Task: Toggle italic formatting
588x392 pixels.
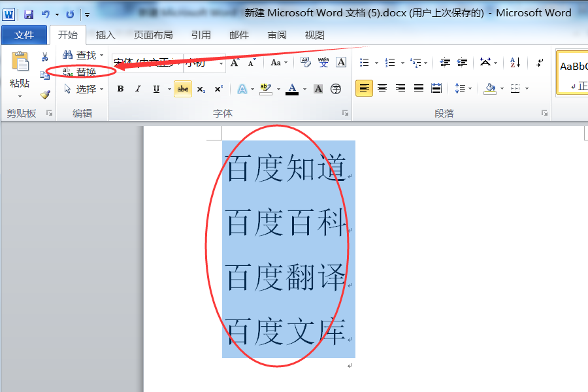Action: pos(139,89)
